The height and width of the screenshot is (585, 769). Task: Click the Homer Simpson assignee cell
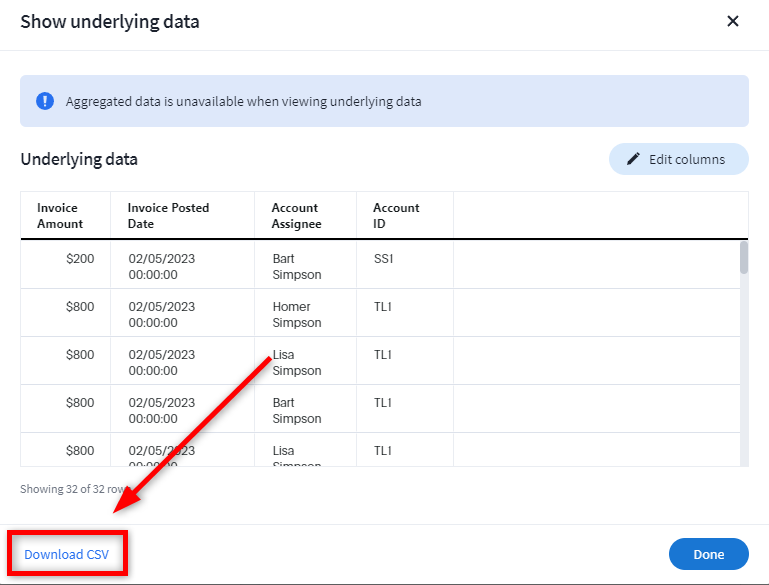click(296, 314)
